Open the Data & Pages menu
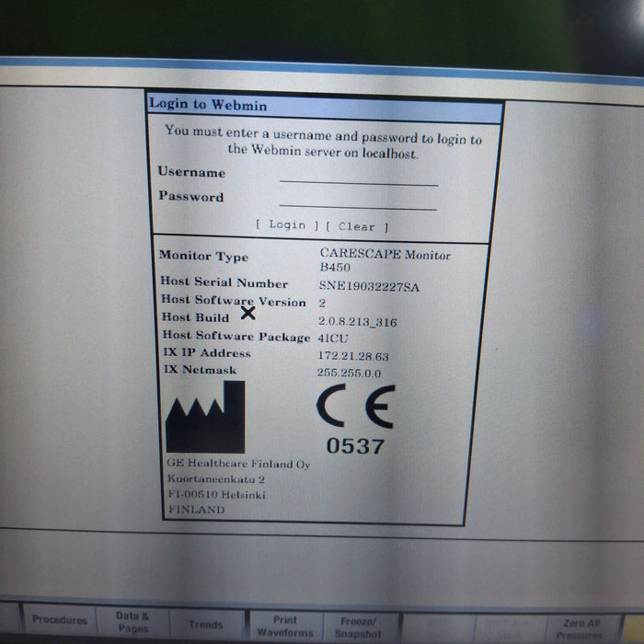The width and height of the screenshot is (644, 644). tap(132, 622)
